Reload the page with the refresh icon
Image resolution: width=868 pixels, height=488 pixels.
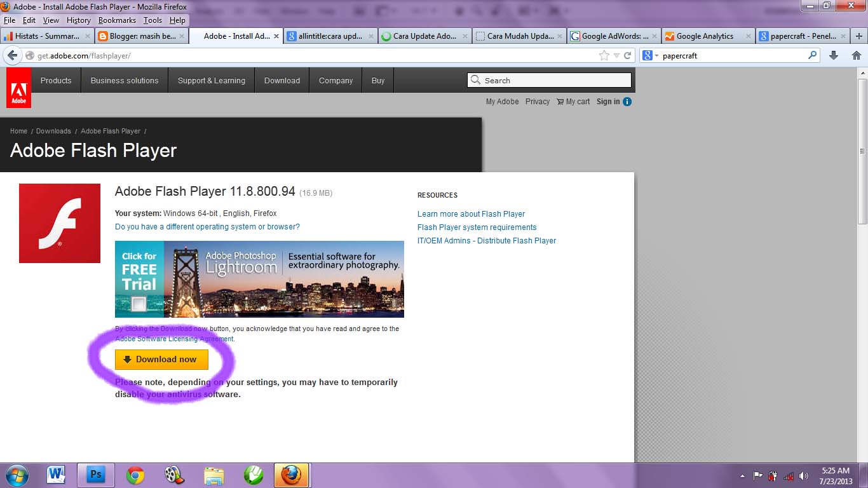[x=627, y=56]
